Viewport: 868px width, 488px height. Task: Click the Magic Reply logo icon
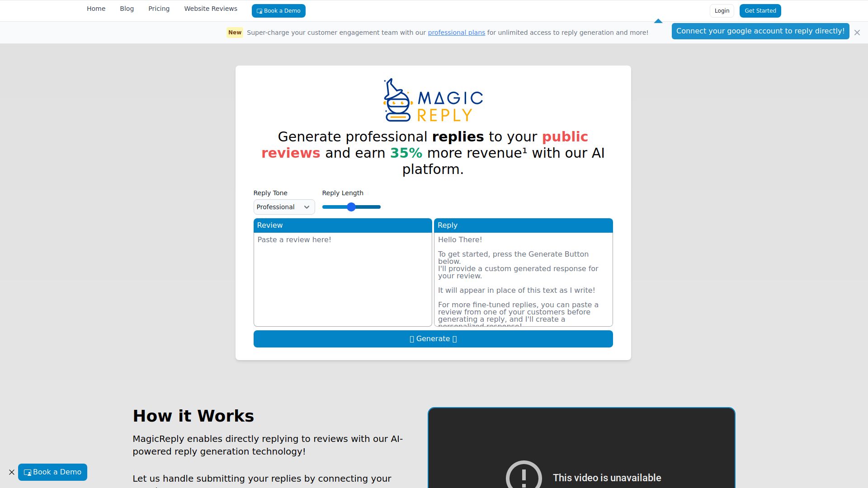397,100
